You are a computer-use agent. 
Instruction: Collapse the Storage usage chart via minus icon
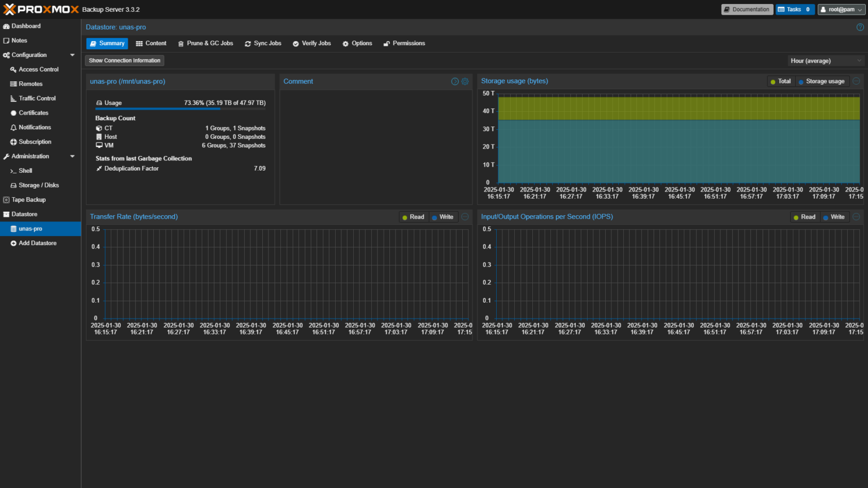(x=856, y=81)
